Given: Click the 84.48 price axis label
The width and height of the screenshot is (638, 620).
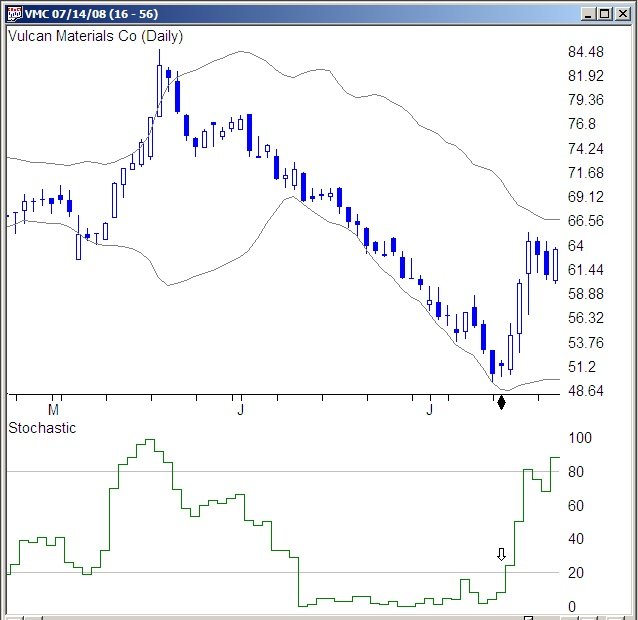Looking at the screenshot, I should (585, 52).
